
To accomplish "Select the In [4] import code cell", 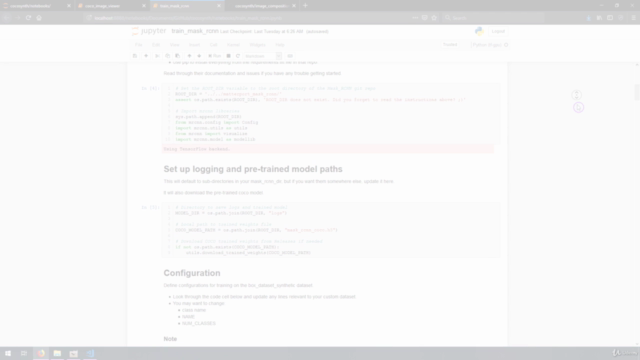I will (331, 114).
